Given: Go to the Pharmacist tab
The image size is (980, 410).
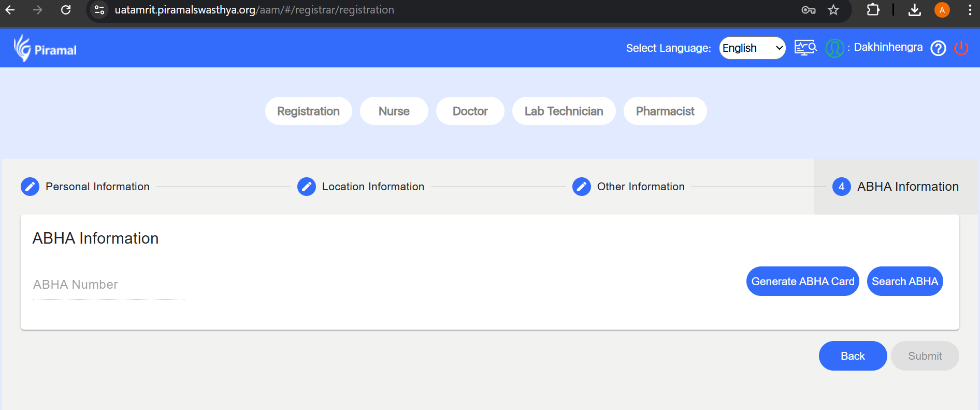Looking at the screenshot, I should click(x=665, y=111).
